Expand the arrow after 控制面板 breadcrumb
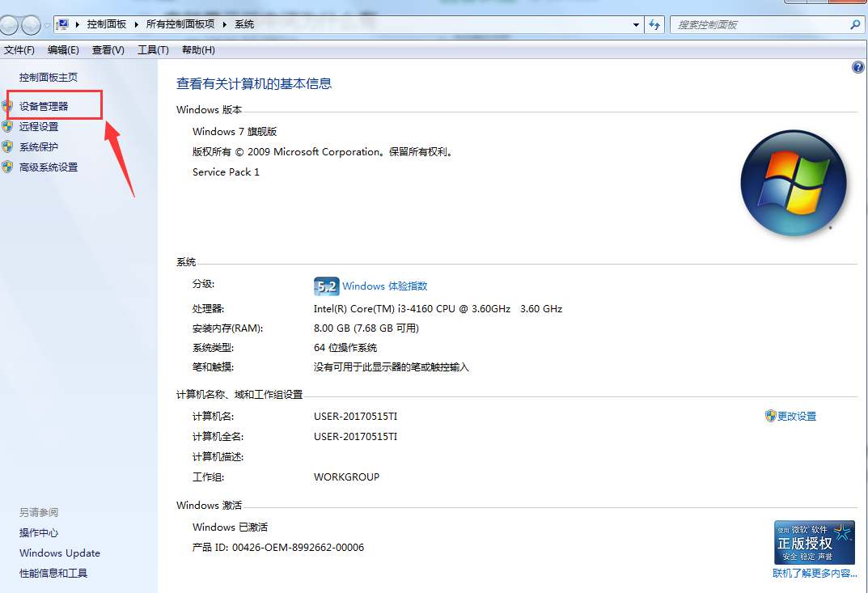The image size is (868, 593). coord(136,24)
